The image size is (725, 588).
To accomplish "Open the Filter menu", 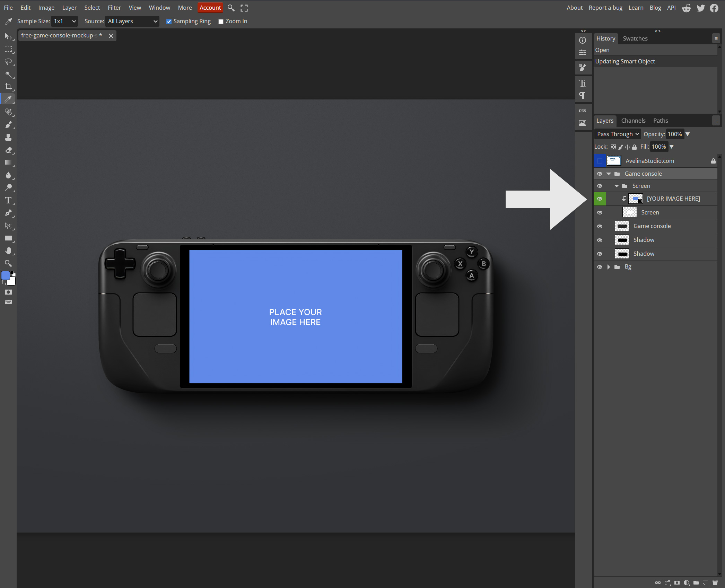I will tap(114, 8).
